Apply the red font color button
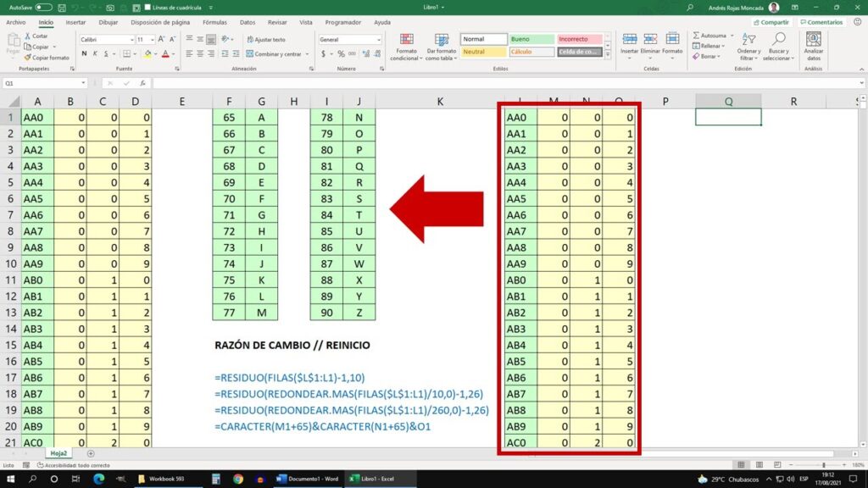 click(165, 54)
